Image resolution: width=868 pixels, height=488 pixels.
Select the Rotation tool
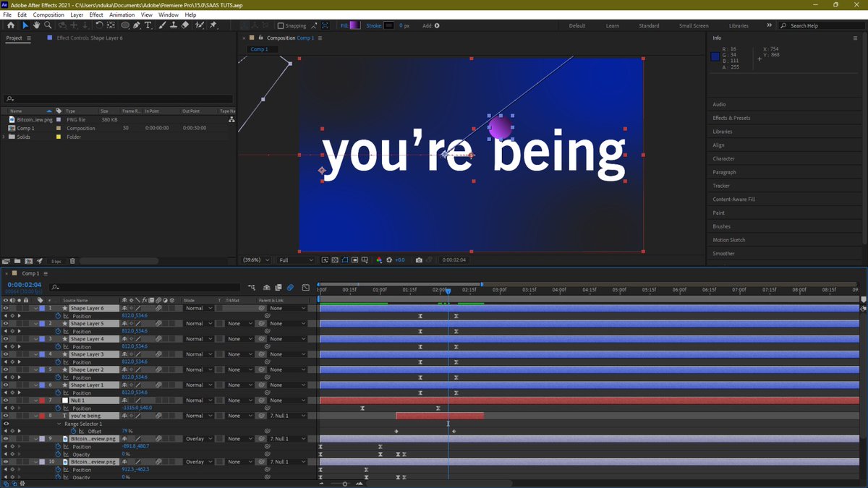(99, 25)
